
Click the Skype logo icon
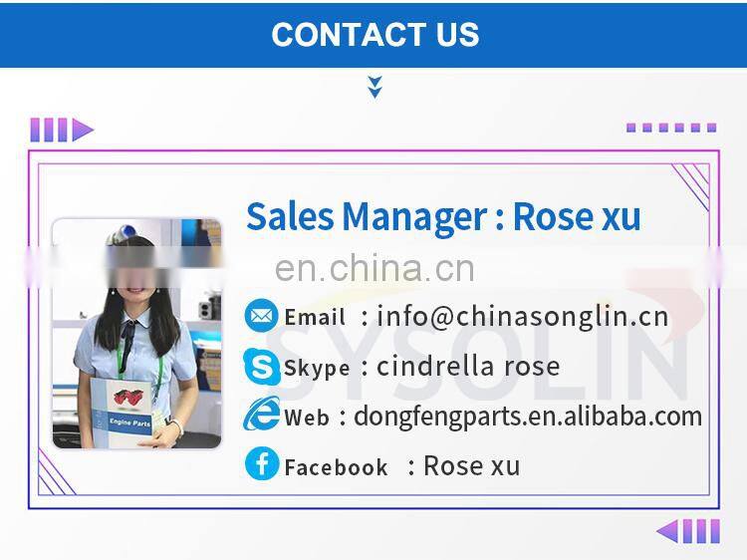261,366
